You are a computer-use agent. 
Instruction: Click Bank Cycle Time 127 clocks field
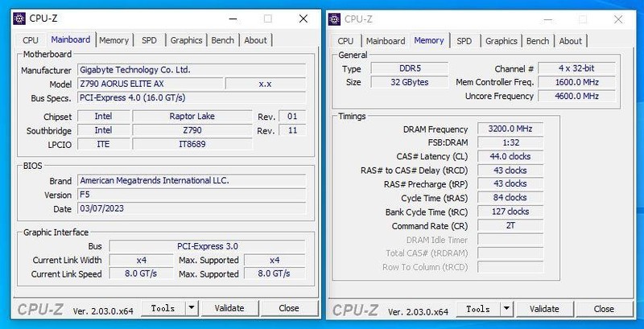pos(510,212)
